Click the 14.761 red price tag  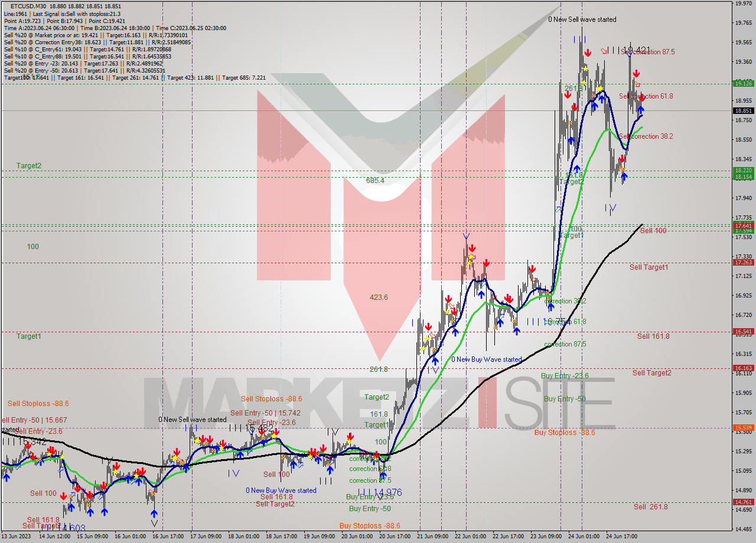coord(742,502)
